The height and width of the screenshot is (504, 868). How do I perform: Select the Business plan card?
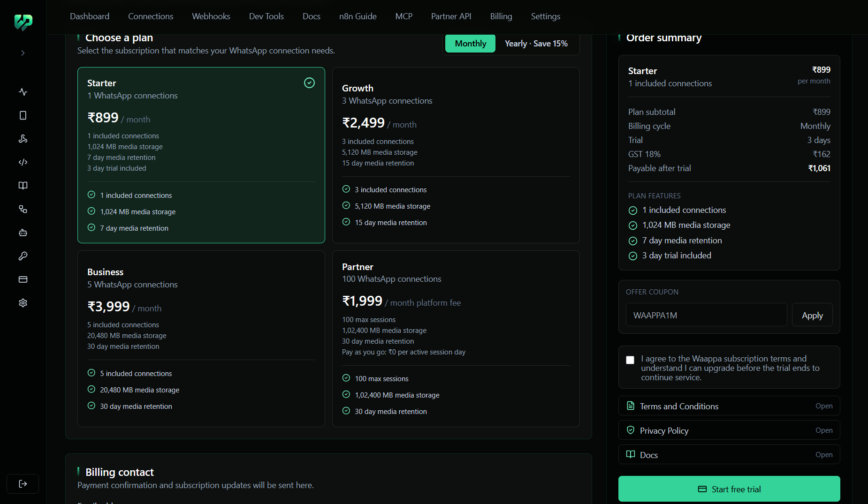[x=201, y=339]
